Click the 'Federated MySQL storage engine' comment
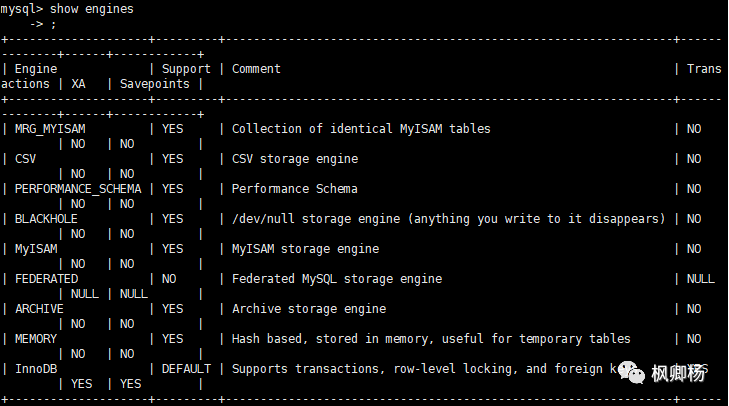The width and height of the screenshot is (729, 406). click(337, 279)
